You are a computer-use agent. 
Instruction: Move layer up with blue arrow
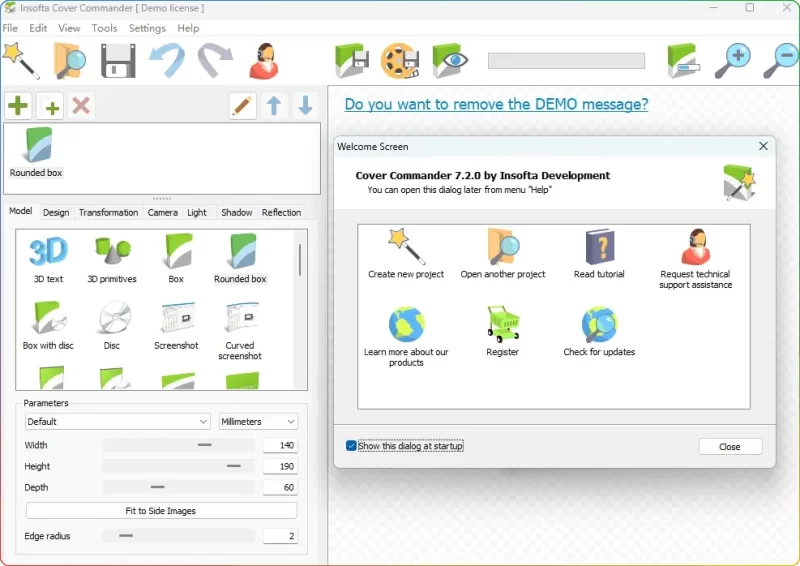(274, 106)
